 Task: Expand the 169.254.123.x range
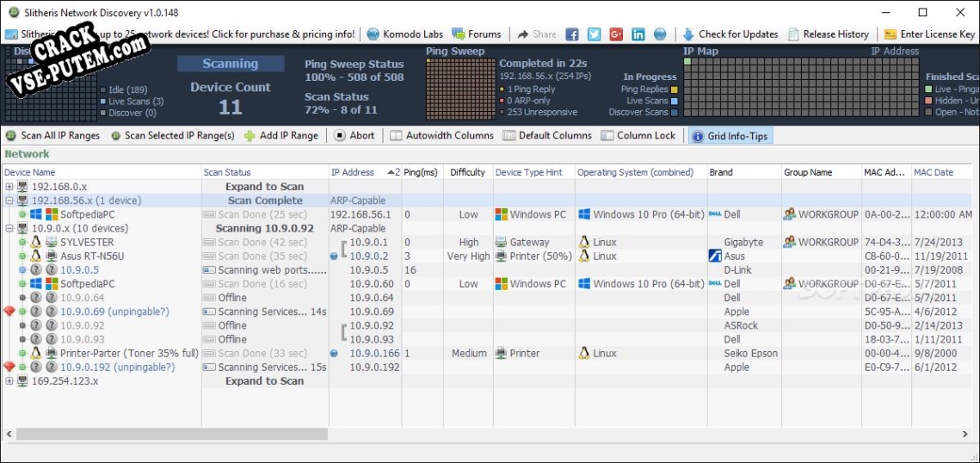[9, 381]
